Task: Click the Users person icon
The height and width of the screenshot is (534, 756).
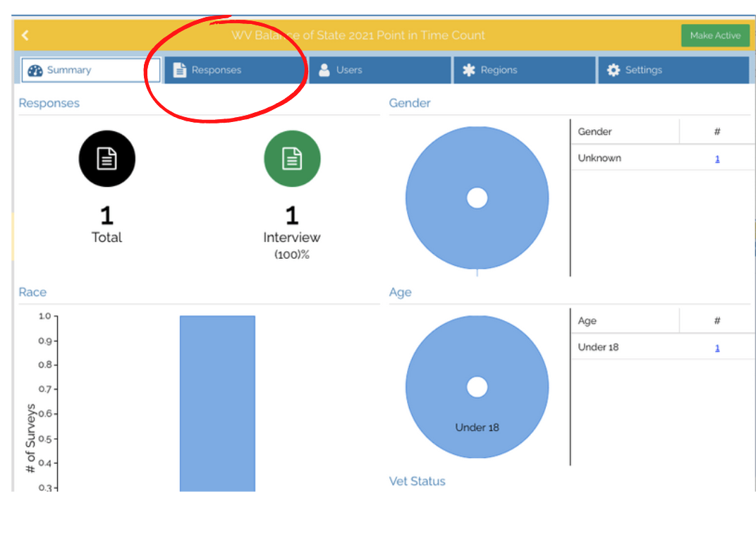Action: (324, 71)
